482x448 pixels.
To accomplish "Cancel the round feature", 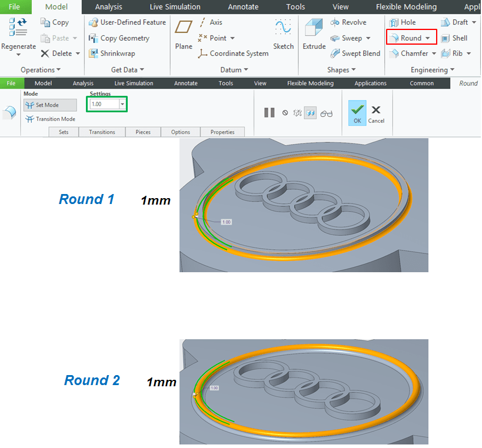I will [376, 112].
